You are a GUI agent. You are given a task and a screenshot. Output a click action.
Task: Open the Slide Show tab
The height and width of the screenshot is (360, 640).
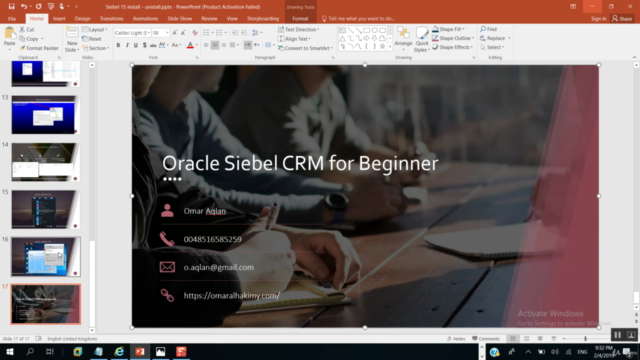pyautogui.click(x=180, y=18)
